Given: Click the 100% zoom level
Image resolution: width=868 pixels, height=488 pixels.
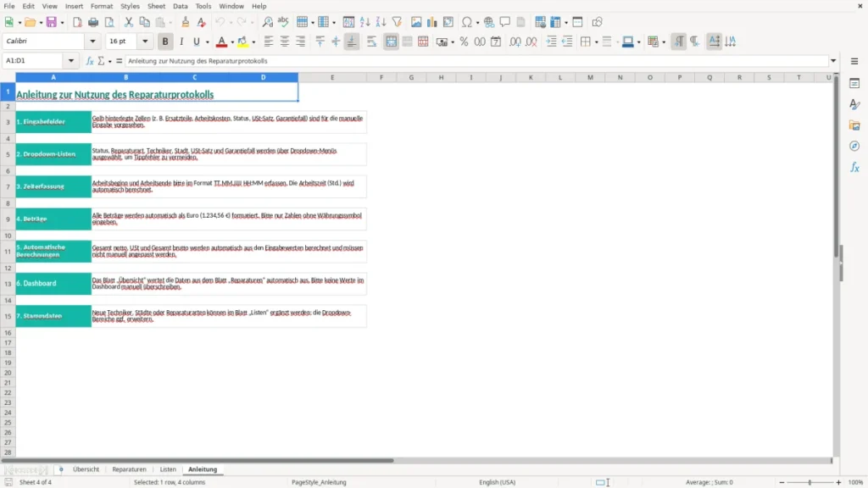Looking at the screenshot, I should click(x=856, y=482).
